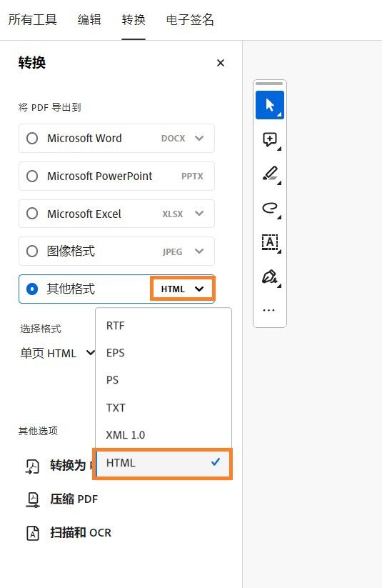Viewport: 382px width, 588px height.
Task: Close the 转换 panel
Action: (221, 63)
